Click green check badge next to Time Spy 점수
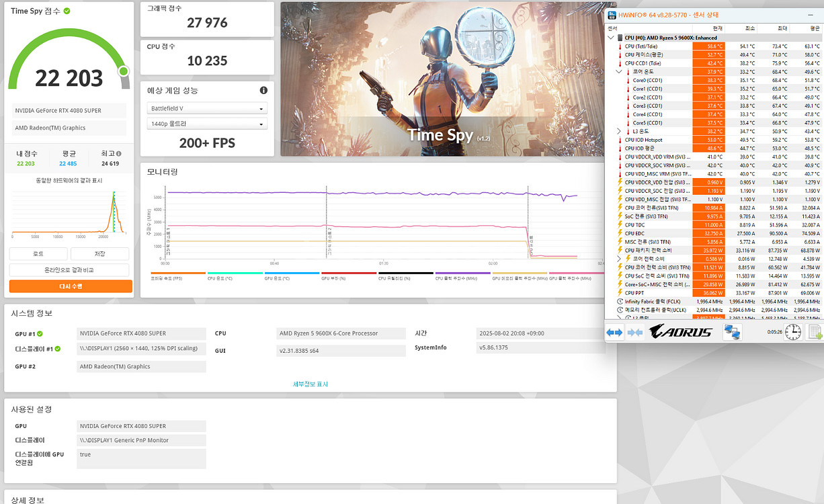824x504 pixels. [x=67, y=11]
